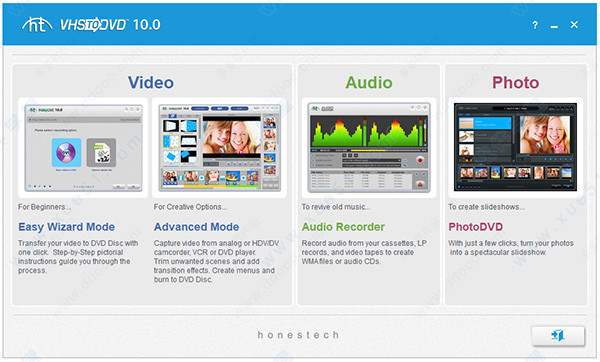600x362 pixels.
Task: Select the DVD disc icon in wizard preview
Action: pos(66,153)
